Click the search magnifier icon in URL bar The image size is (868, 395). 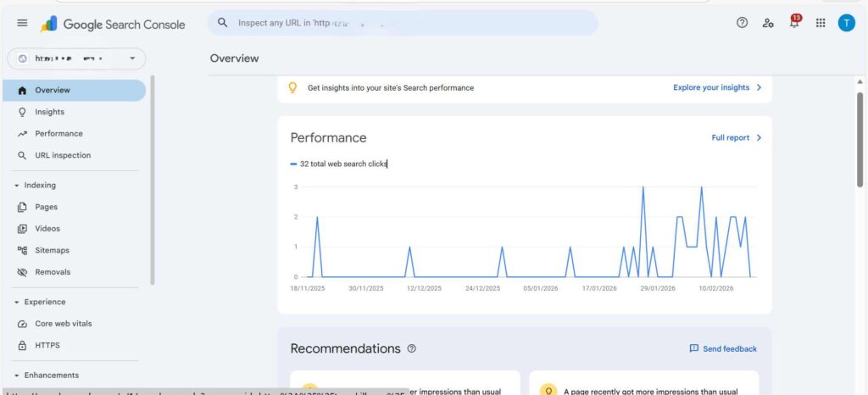click(223, 23)
